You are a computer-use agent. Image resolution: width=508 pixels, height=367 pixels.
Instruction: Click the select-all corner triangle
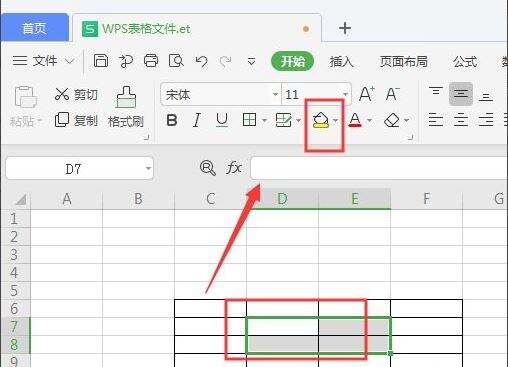point(21,200)
